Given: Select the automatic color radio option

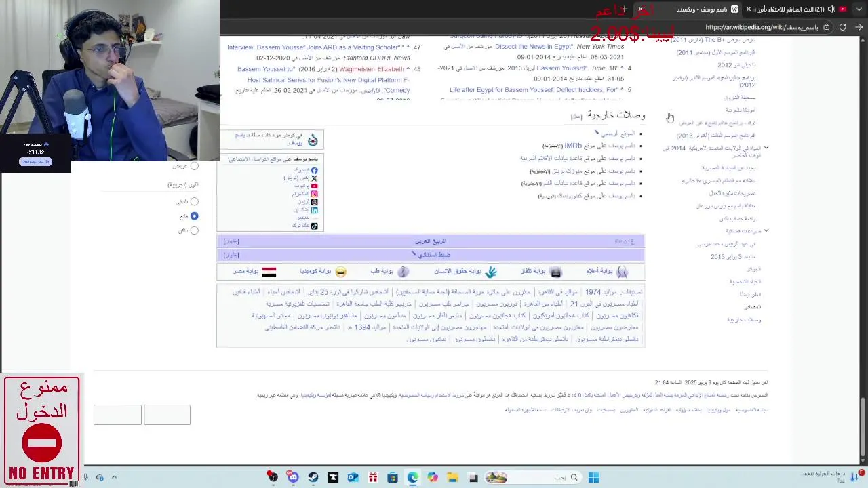Looking at the screenshot, I should click(194, 201).
